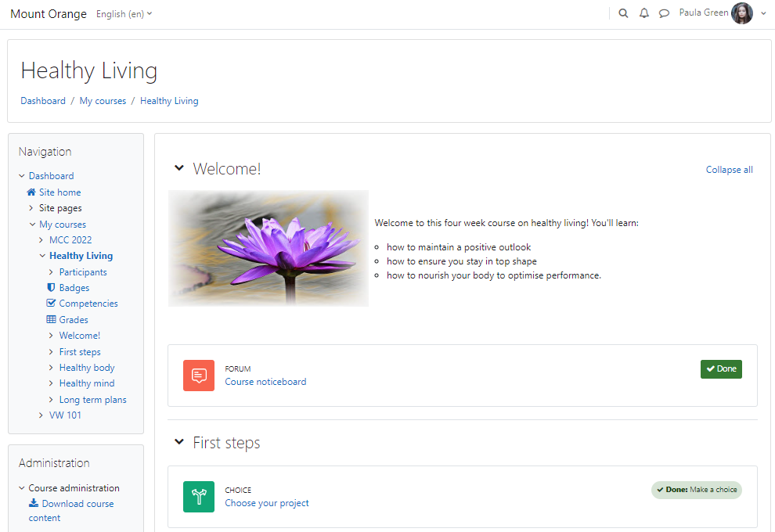Click the Download course content icon
This screenshot has height=532, width=775.
click(34, 503)
